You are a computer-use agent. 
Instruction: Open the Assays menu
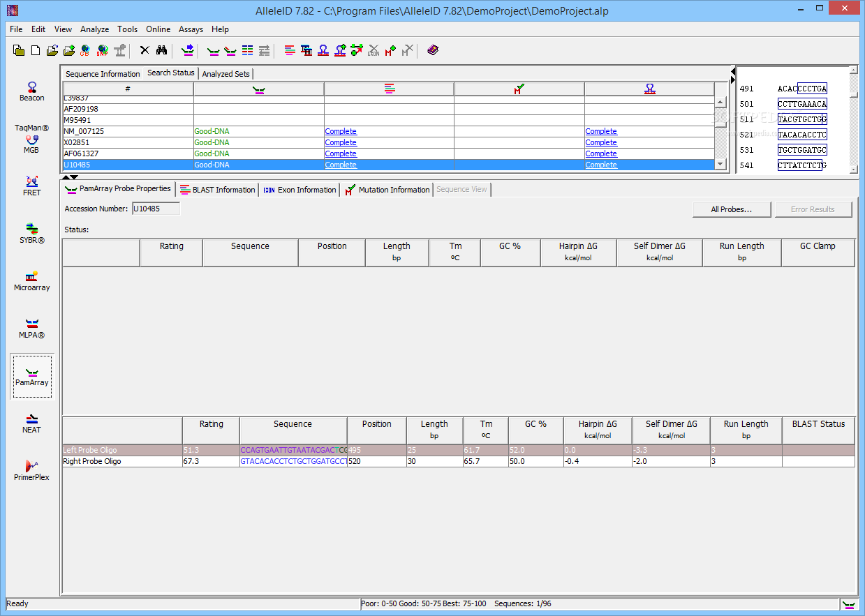191,29
